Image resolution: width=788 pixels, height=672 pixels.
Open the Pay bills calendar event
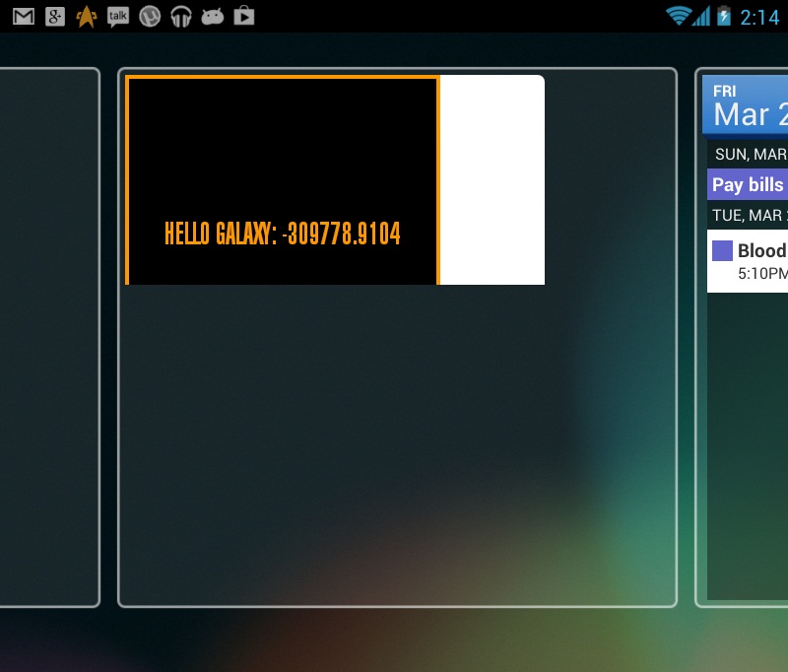pos(748,184)
